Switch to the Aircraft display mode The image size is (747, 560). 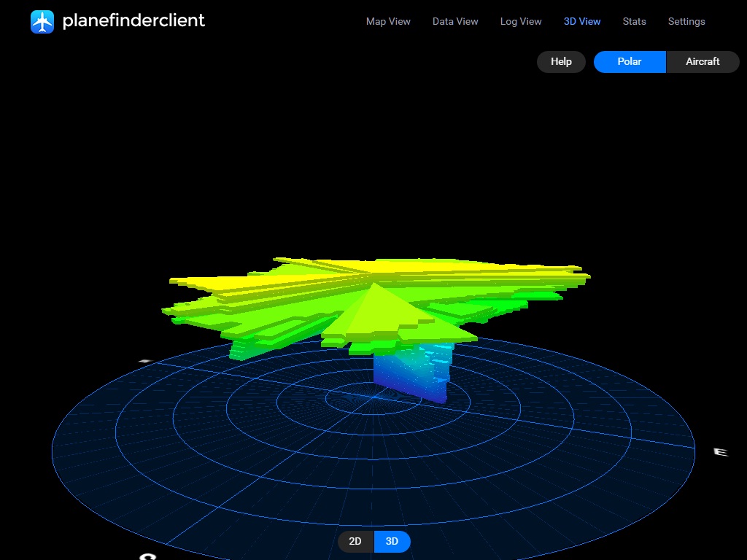click(x=703, y=61)
